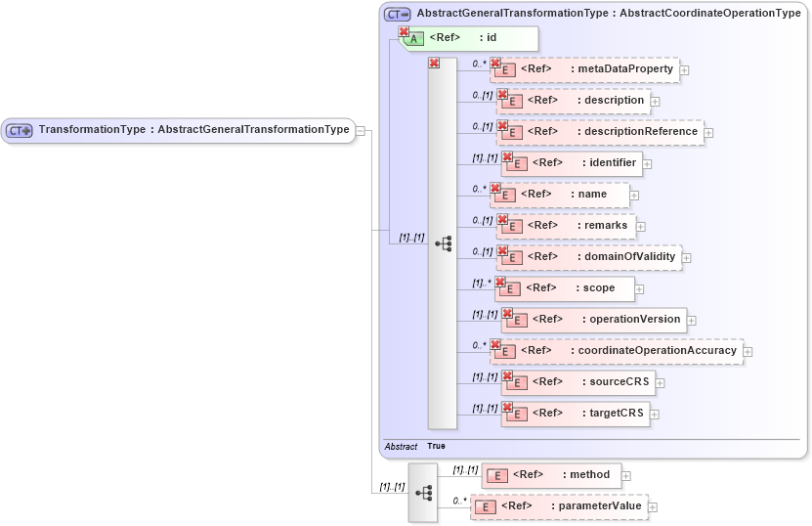
Task: Expand the sourceCRS element
Action: coord(660,383)
